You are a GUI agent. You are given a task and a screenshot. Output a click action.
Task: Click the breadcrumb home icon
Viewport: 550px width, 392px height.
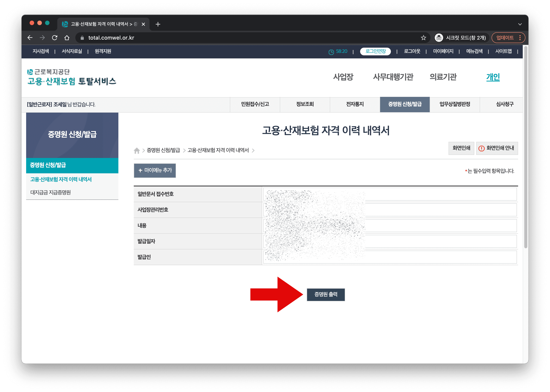(x=137, y=150)
